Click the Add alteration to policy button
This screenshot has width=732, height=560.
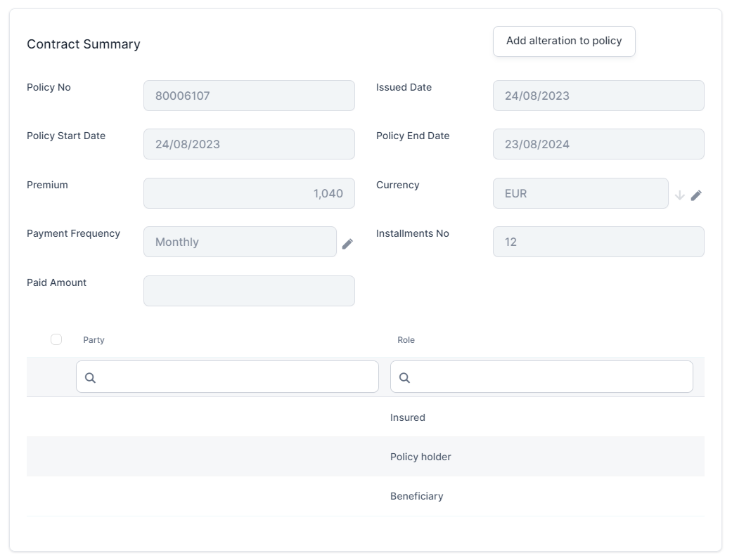564,41
